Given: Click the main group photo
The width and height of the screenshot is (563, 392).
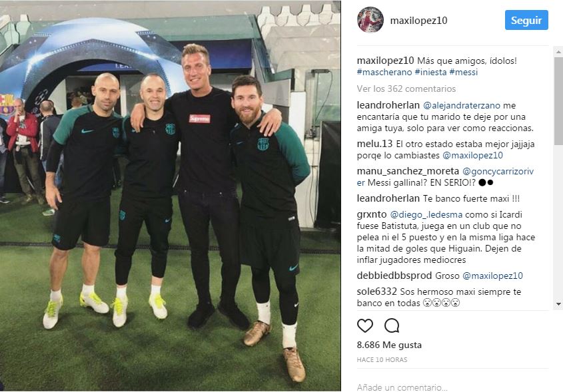Looking at the screenshot, I should (170, 196).
